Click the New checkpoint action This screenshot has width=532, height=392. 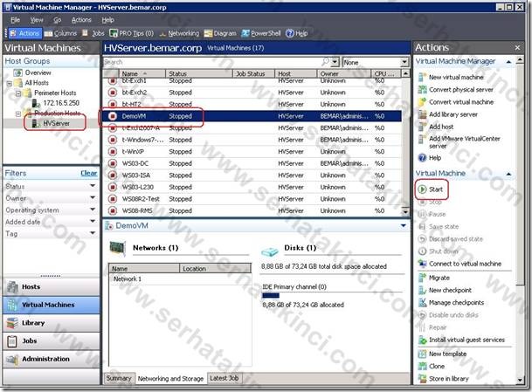click(x=445, y=290)
